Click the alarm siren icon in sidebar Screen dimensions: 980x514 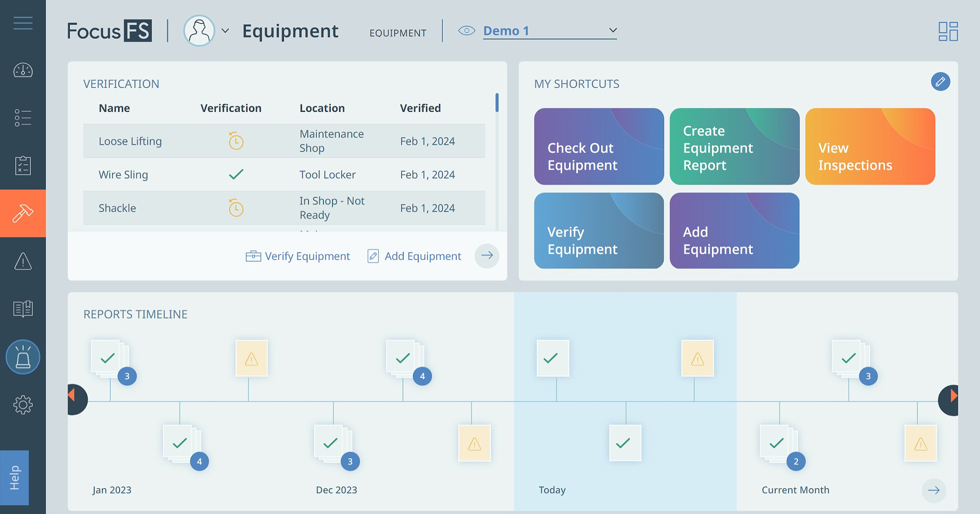point(23,357)
